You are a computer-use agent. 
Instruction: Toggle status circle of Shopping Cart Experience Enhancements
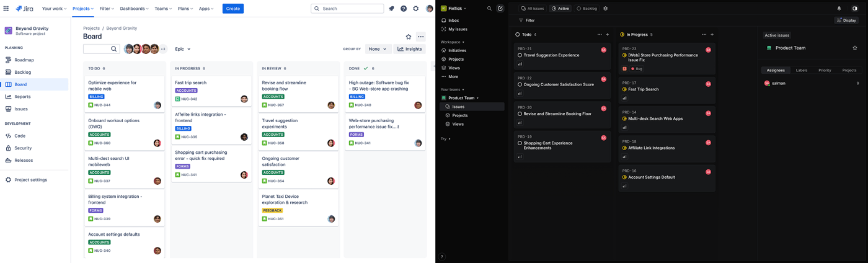pos(520,143)
